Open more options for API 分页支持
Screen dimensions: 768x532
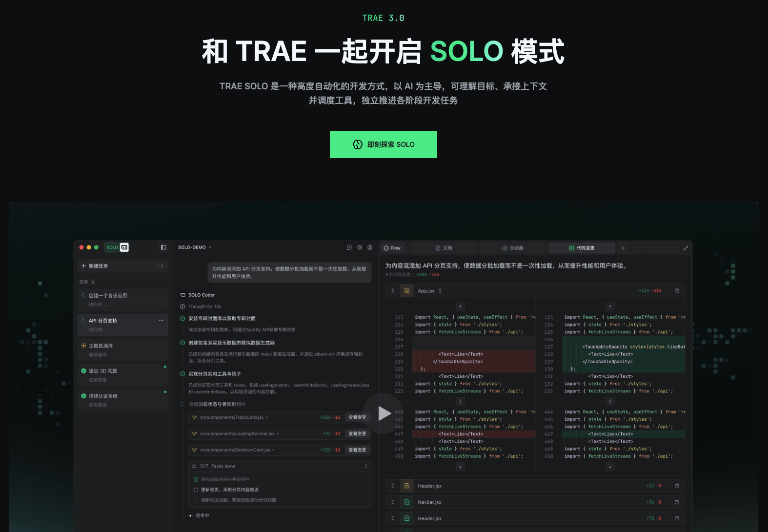(161, 321)
